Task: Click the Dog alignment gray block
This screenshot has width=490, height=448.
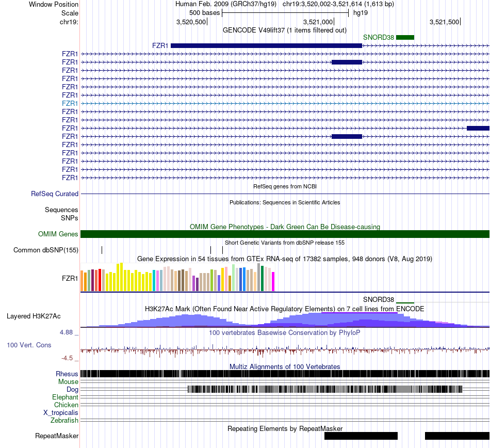Action: pyautogui.click(x=325, y=389)
